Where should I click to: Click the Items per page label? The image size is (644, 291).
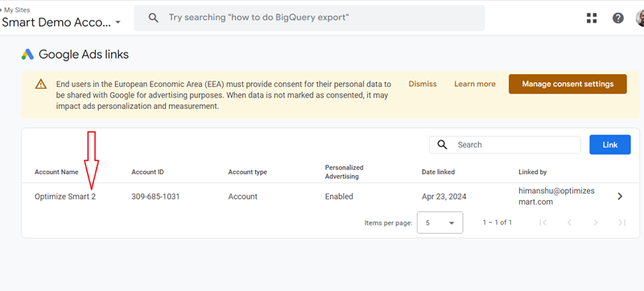[x=388, y=222]
